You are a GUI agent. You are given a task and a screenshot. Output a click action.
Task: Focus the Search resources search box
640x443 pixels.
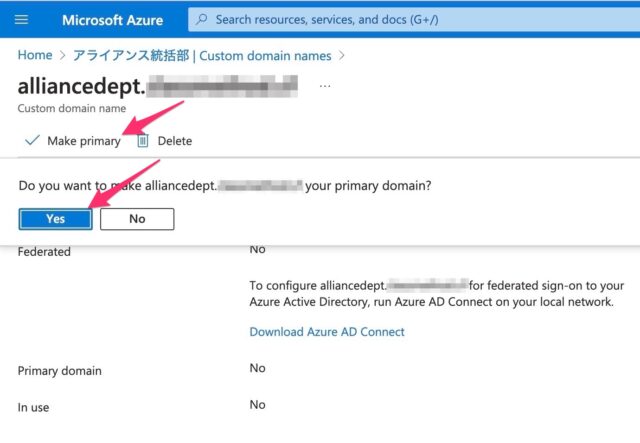(414, 20)
